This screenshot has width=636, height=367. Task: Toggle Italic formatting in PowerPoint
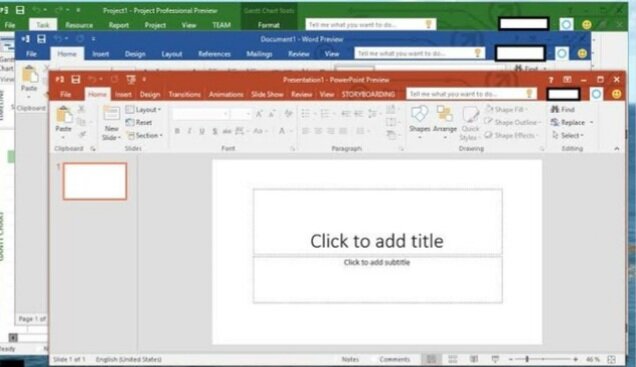189,131
